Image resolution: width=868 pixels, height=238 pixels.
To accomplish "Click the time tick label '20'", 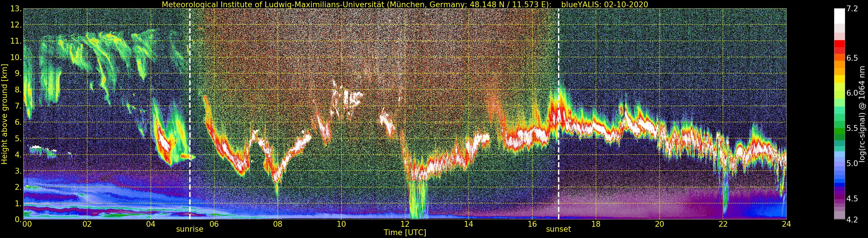I will click(659, 224).
